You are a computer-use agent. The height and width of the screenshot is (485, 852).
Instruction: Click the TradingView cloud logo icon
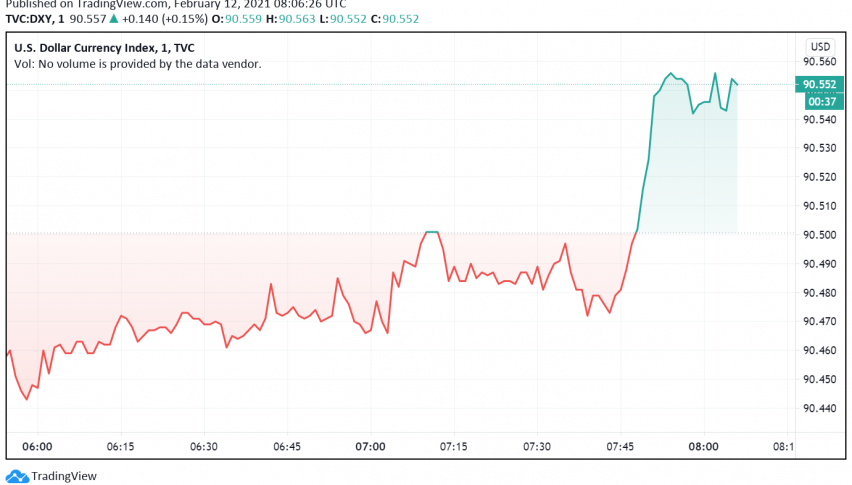(x=16, y=476)
